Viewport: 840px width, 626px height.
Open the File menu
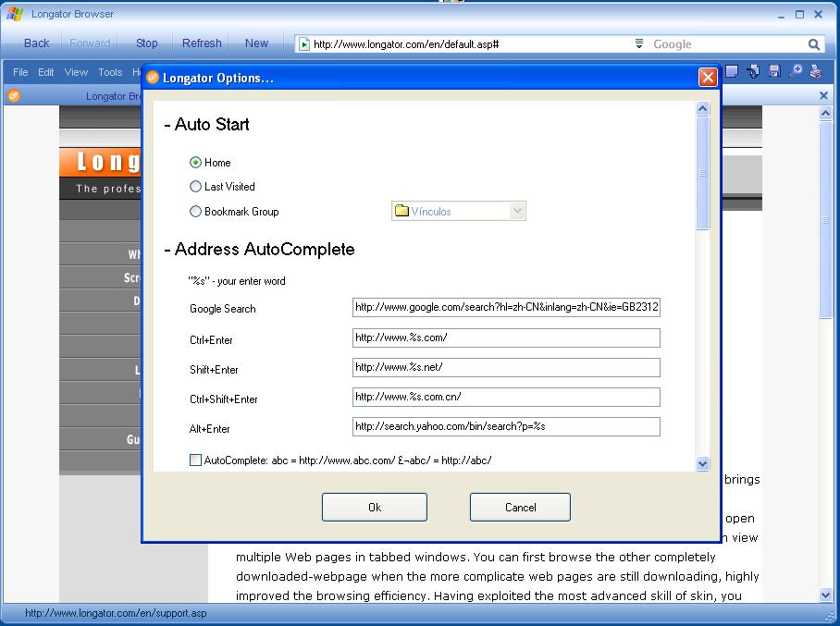pyautogui.click(x=20, y=72)
